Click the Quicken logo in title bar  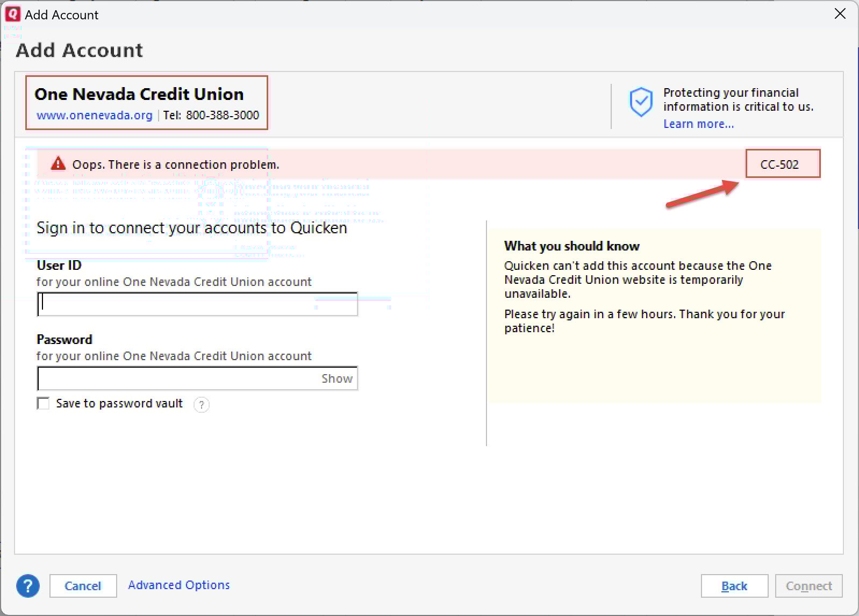[12, 14]
